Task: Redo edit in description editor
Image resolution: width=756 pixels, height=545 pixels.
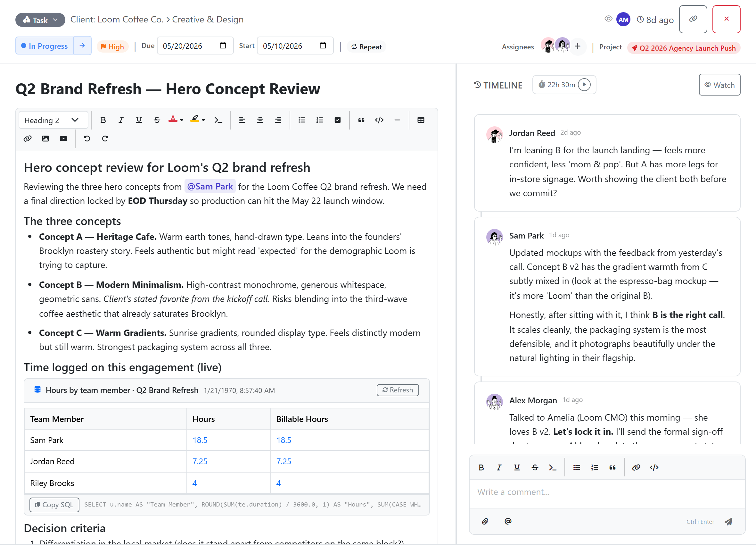Action: tap(105, 138)
